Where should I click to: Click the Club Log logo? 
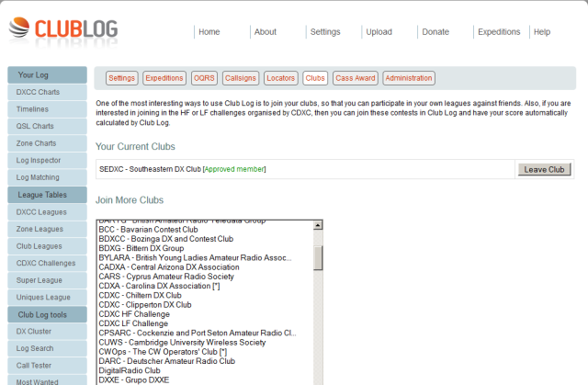[63, 29]
